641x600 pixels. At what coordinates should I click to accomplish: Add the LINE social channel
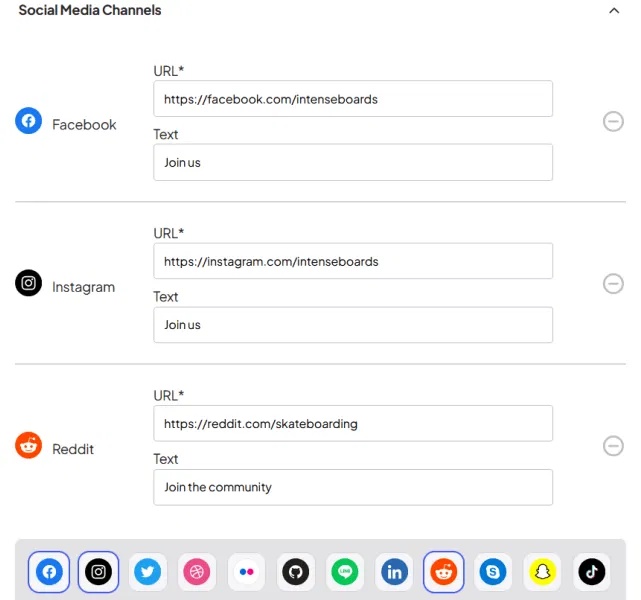tap(345, 572)
